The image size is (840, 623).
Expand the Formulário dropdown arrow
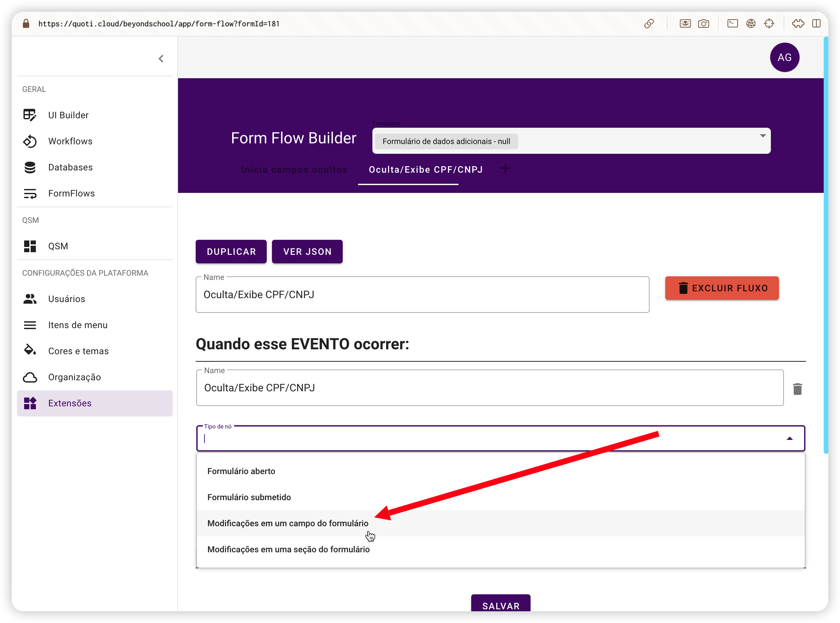point(763,136)
